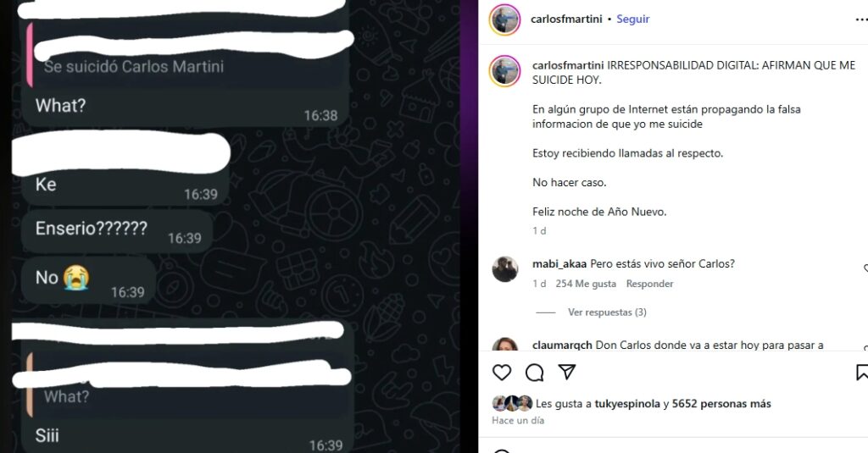Image resolution: width=868 pixels, height=453 pixels.
Task: Show list of 5652 personas más
Action: point(721,404)
